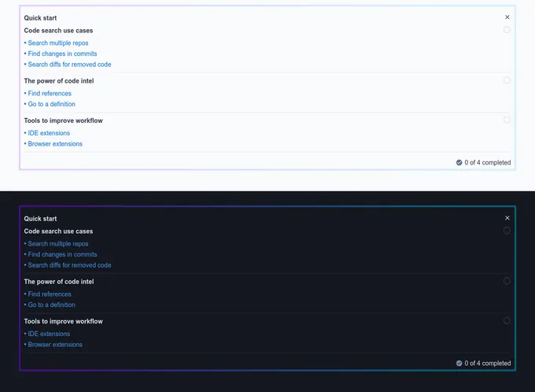Screen dimensions: 535x392
Task: Open Find references link in dark panel
Action: coord(50,294)
